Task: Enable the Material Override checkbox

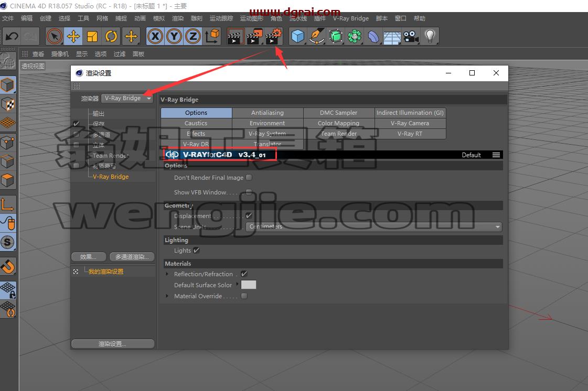Action: [244, 296]
